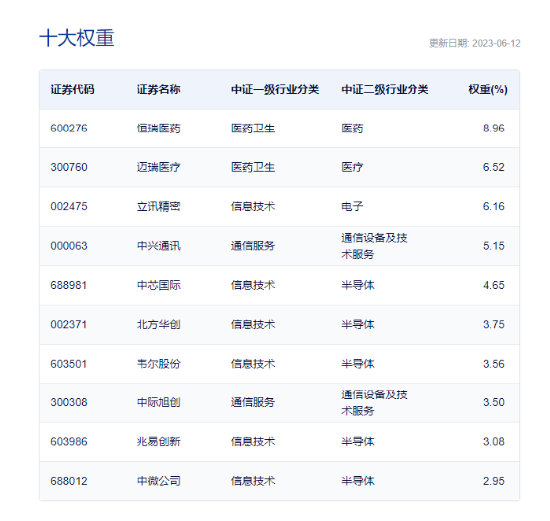Select stock code 688012

pos(69,481)
